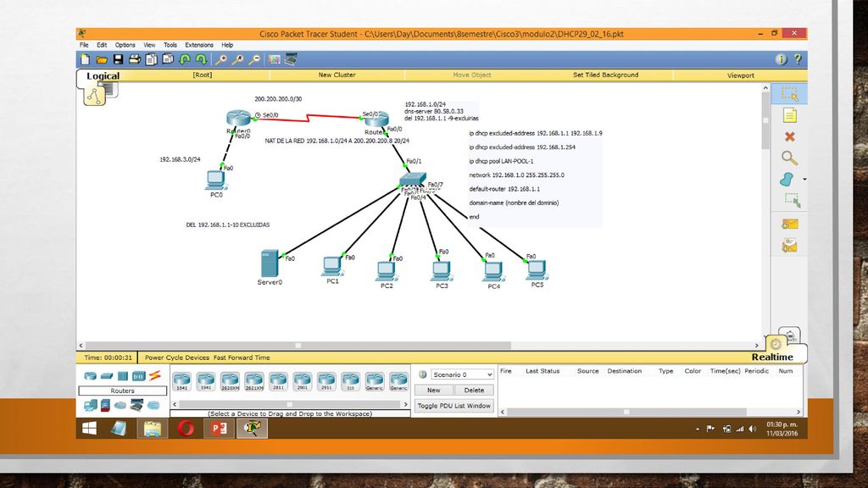
Task: Switch to the Realtime mode tab
Action: (x=772, y=357)
